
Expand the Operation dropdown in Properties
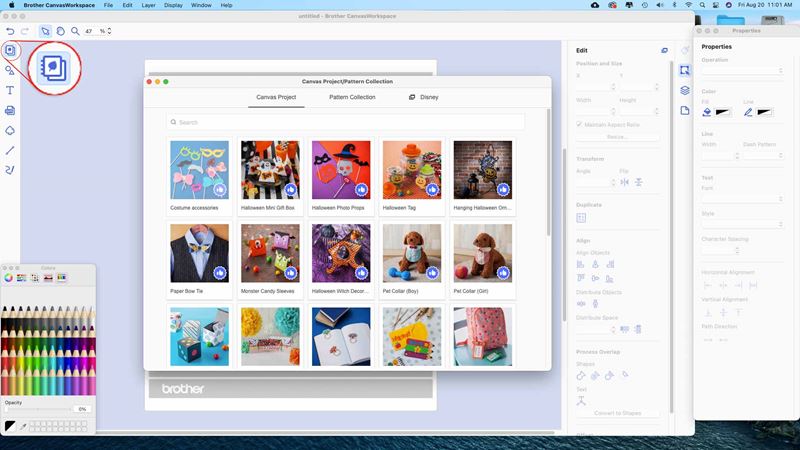[x=742, y=71]
